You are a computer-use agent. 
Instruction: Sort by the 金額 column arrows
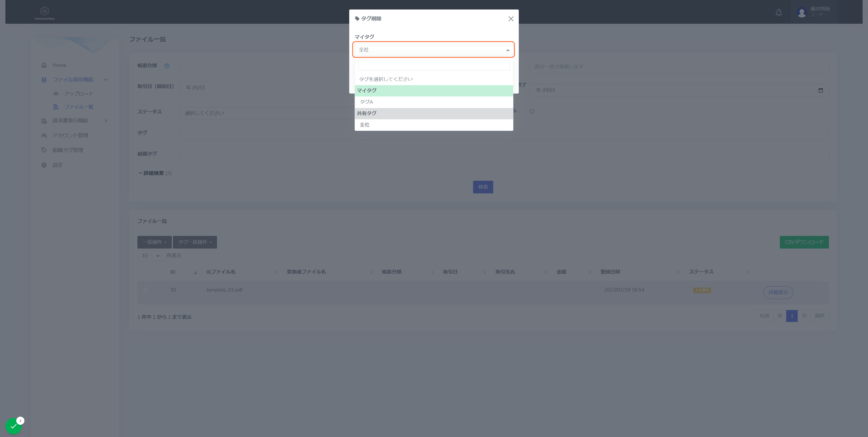[x=590, y=272]
